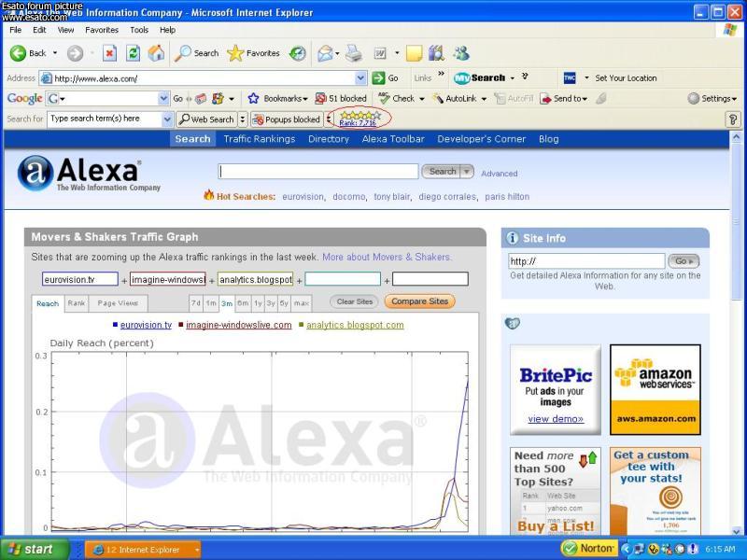Screen dimensions: 747x560
Task: Click the yellow note toolbar icon
Action: coord(414,53)
